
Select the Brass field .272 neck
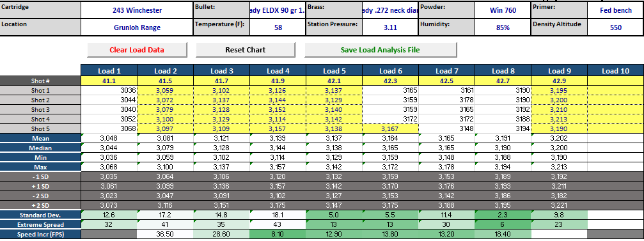390,10
